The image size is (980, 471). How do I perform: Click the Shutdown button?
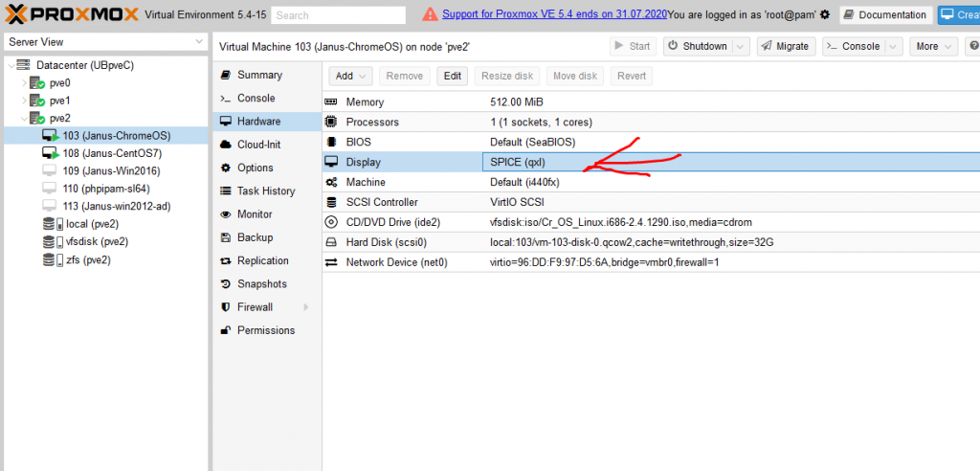pyautogui.click(x=698, y=46)
